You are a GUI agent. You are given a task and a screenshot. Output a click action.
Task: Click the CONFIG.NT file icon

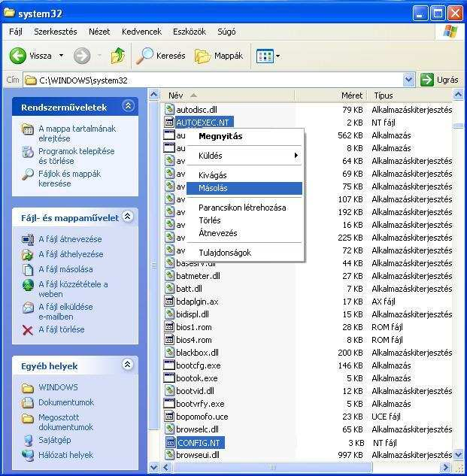pos(171,442)
